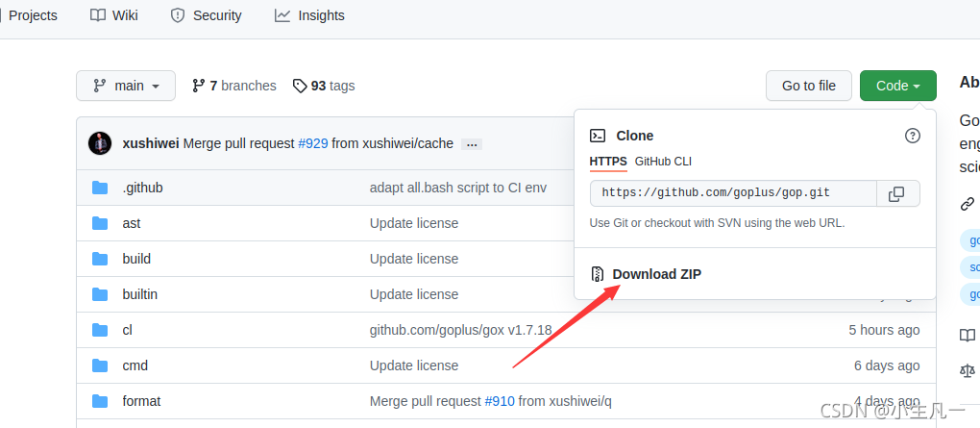Open pull request #910 link
The height and width of the screenshot is (428, 980).
point(500,401)
